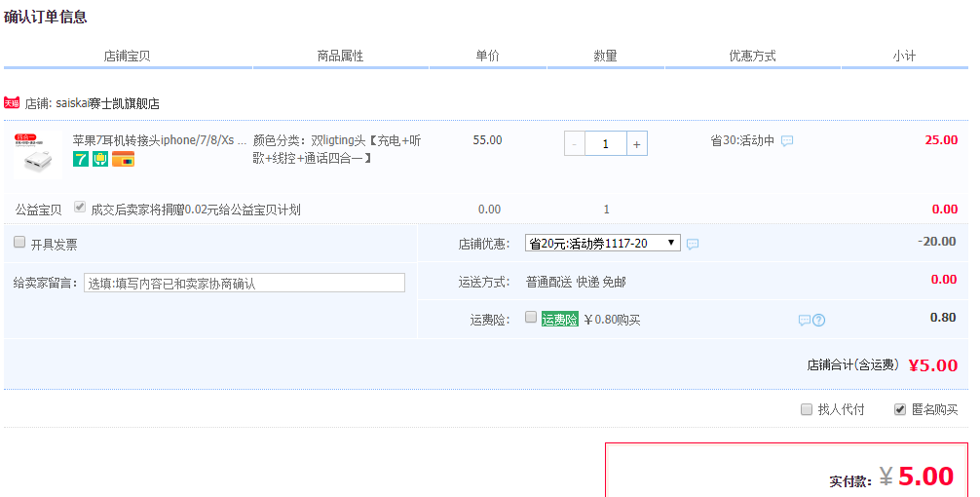Open the 店铺优惠 coupon dropdown

pos(602,244)
